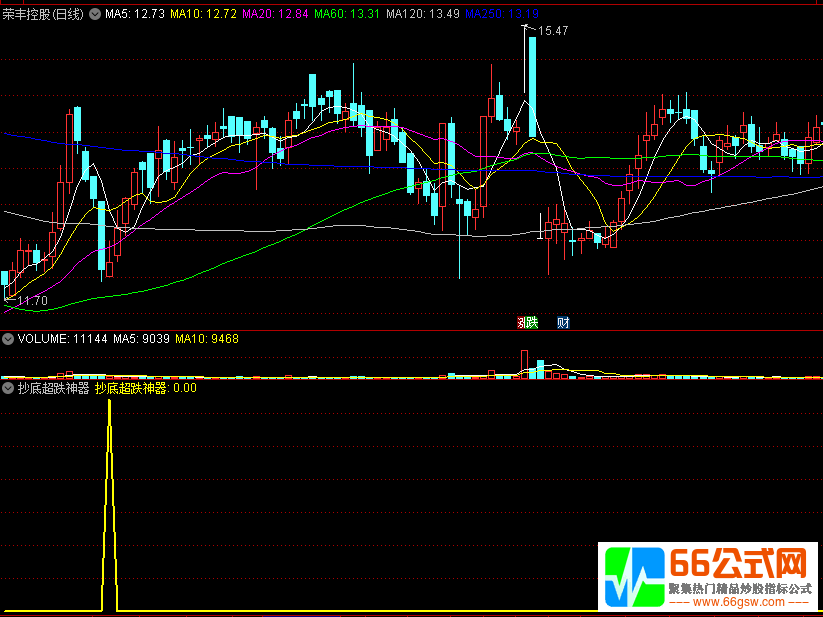Select the yellow MA10: 12.72 label
This screenshot has width=823, height=617.
coord(203,14)
